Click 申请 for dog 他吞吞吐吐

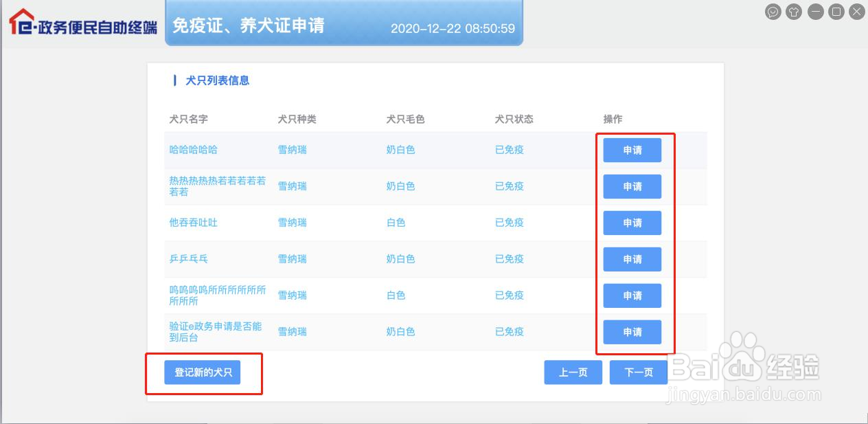pos(632,223)
